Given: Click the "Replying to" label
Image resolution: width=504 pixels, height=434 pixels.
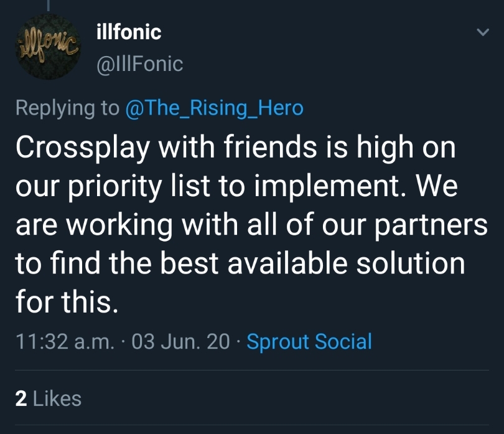Looking at the screenshot, I should [x=67, y=108].
